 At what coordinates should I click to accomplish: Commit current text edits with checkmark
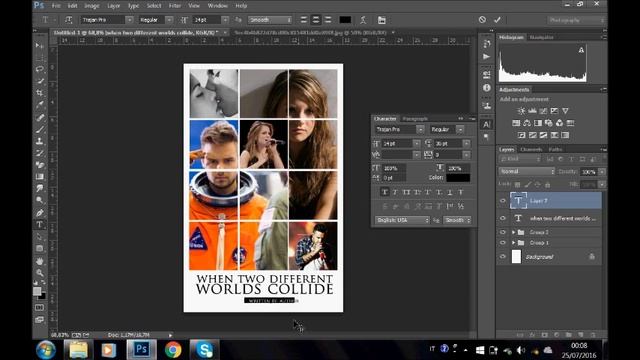click(497, 20)
